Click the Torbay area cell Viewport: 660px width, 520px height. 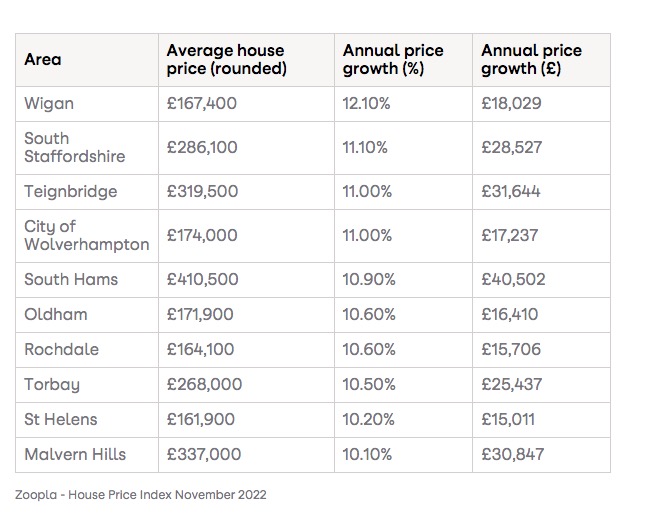coord(52,385)
